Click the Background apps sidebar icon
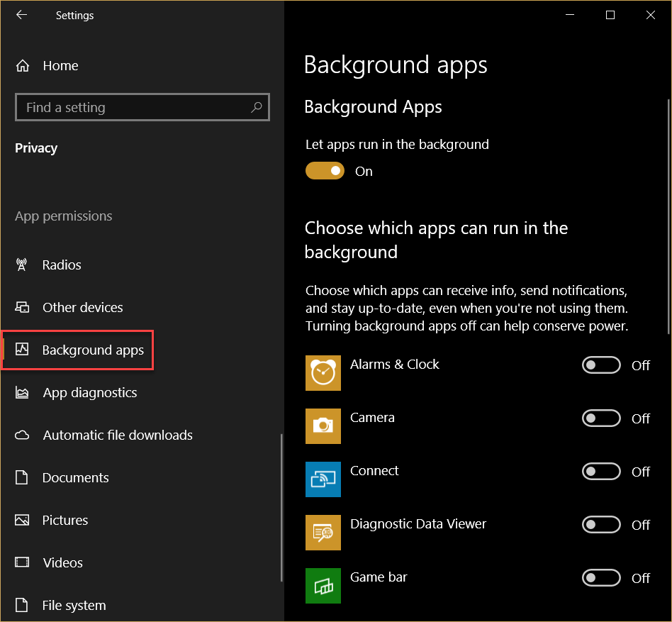Screen dimensions: 672x622 [22, 350]
